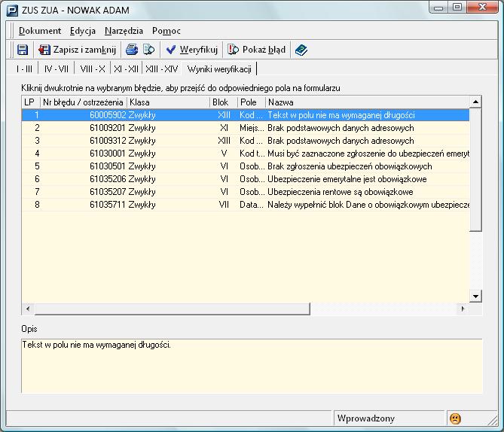
Task: Sort by Nazwa column header
Action: pos(368,102)
